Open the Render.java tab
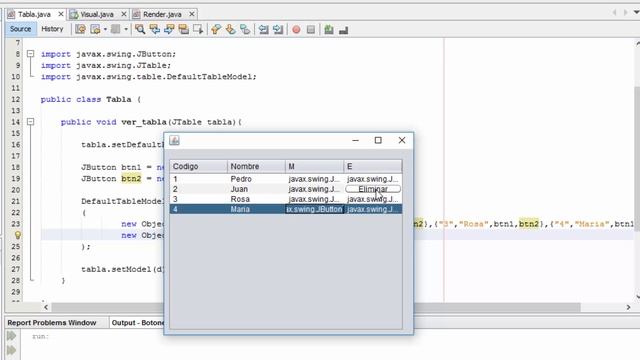The image size is (640, 360). tap(162, 14)
